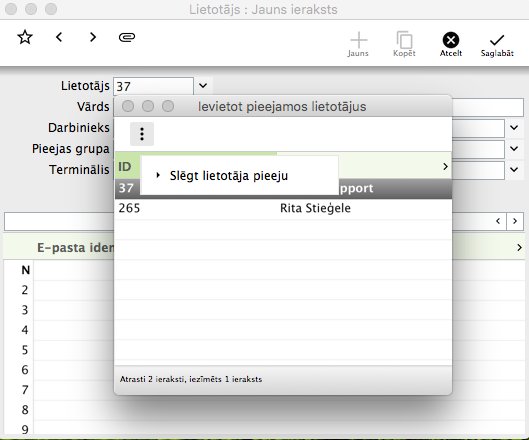Screen dimensions: 529x440
Task: Open attachments paperclip icon
Action: click(127, 37)
